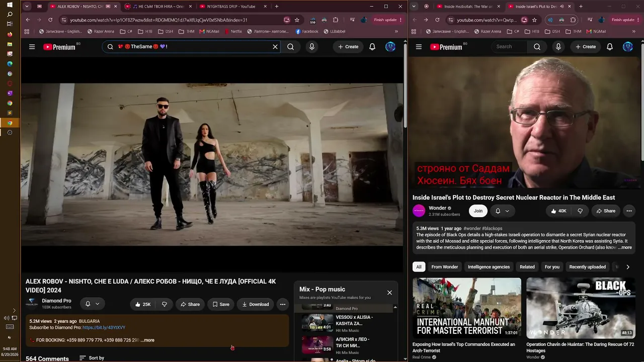
Task: Start voice search in the left window
Action: (x=312, y=47)
